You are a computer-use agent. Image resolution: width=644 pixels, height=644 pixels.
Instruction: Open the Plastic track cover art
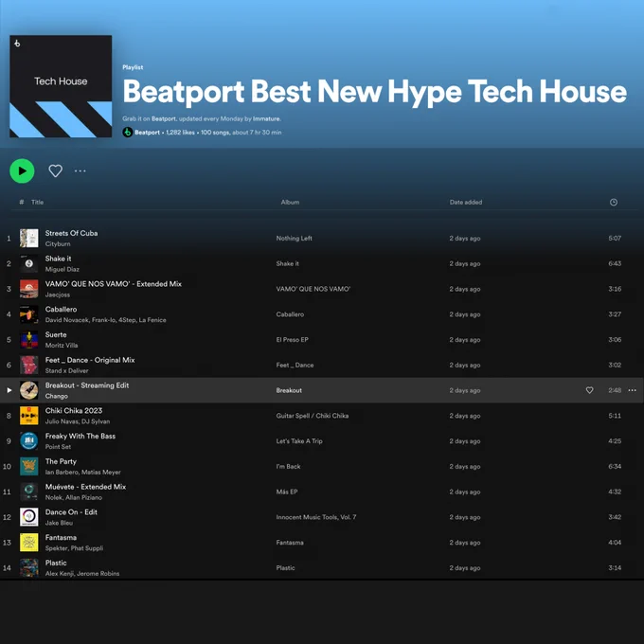(29, 568)
